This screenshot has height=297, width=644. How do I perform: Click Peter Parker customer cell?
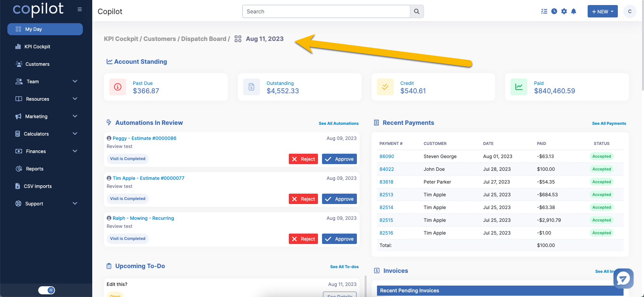pos(437,182)
